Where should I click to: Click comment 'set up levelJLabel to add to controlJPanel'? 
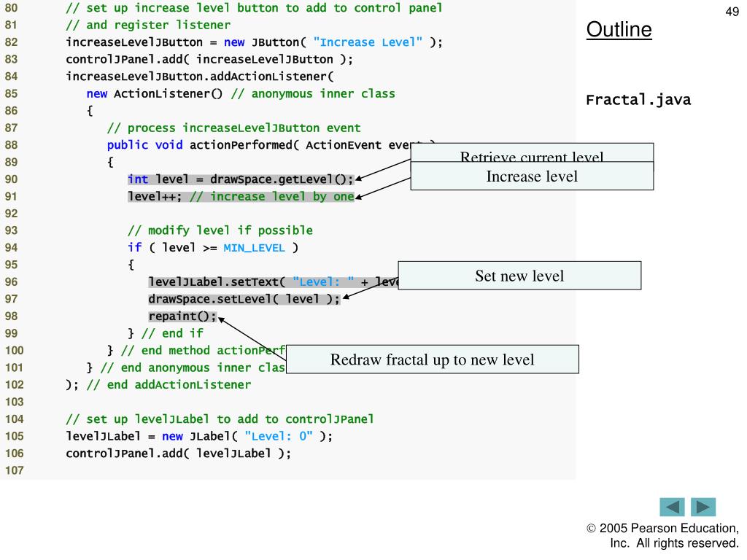click(x=220, y=419)
